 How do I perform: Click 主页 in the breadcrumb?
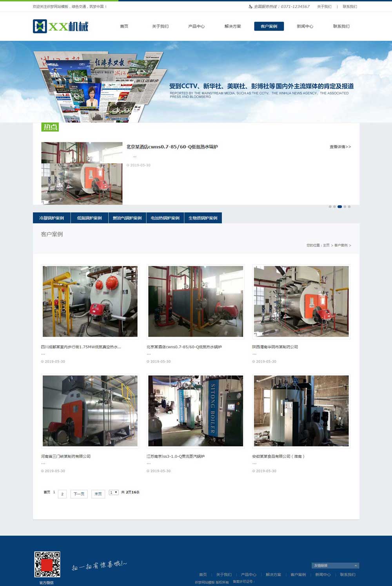(x=326, y=245)
